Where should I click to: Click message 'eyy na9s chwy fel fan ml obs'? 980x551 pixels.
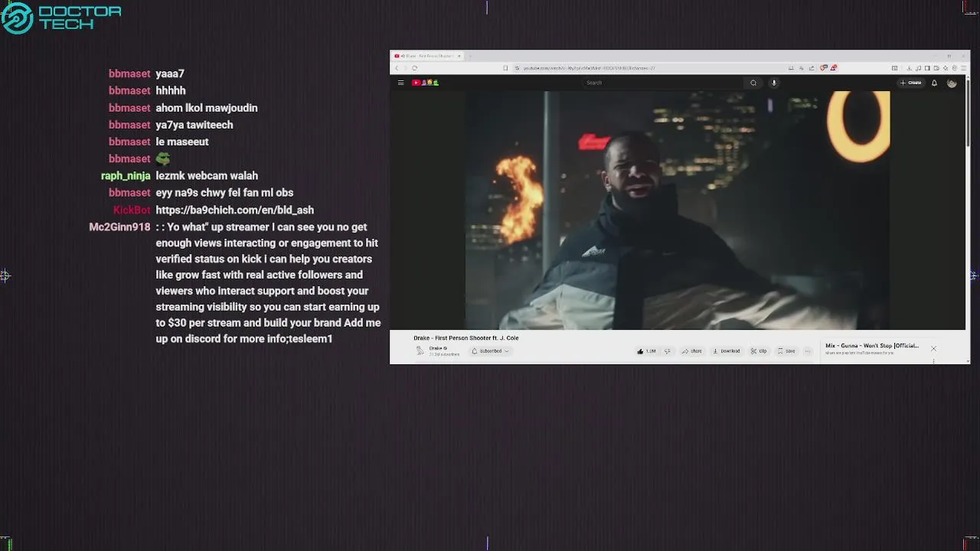point(224,193)
